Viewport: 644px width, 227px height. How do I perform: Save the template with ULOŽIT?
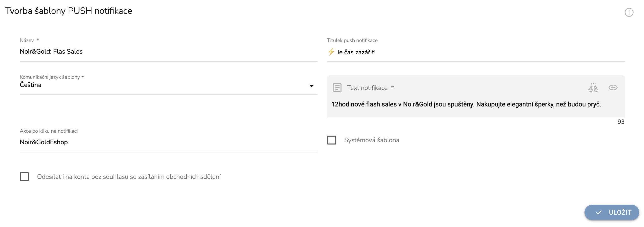coord(611,212)
